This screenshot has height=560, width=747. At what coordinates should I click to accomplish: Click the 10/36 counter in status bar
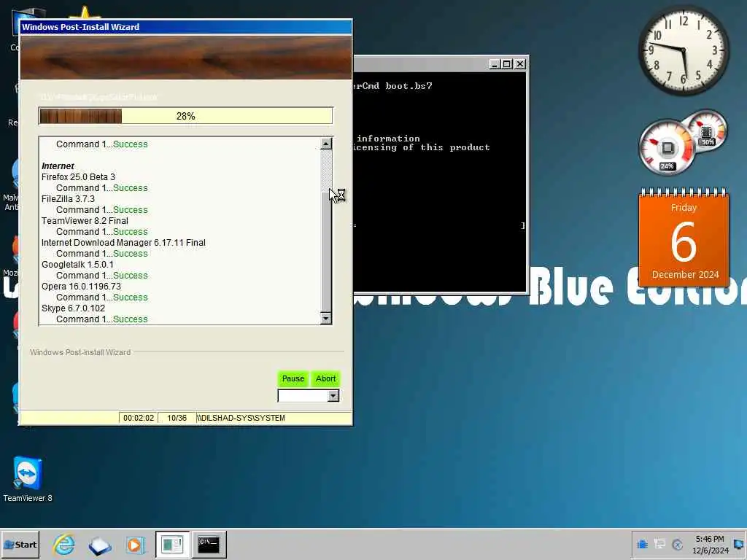point(177,418)
